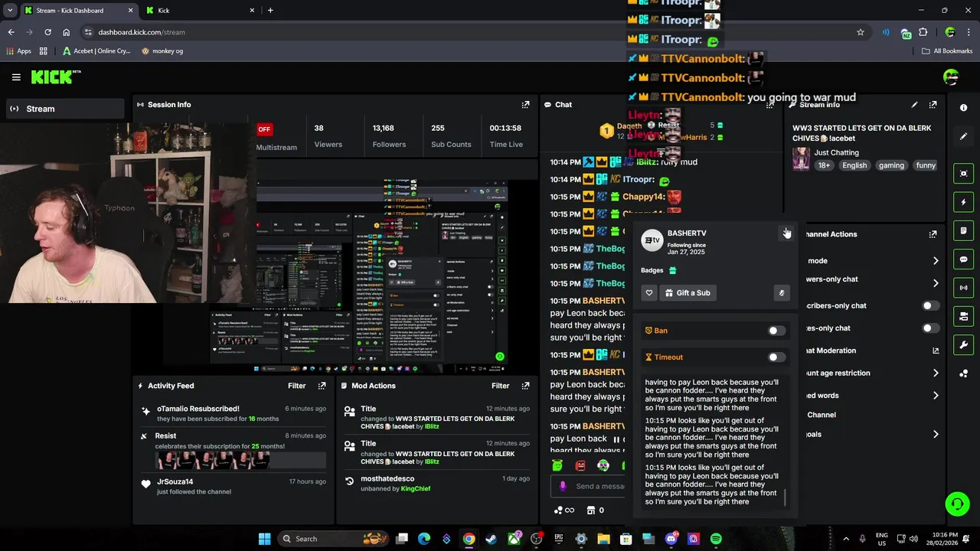Pop out the Mod Actions panel

[525, 386]
